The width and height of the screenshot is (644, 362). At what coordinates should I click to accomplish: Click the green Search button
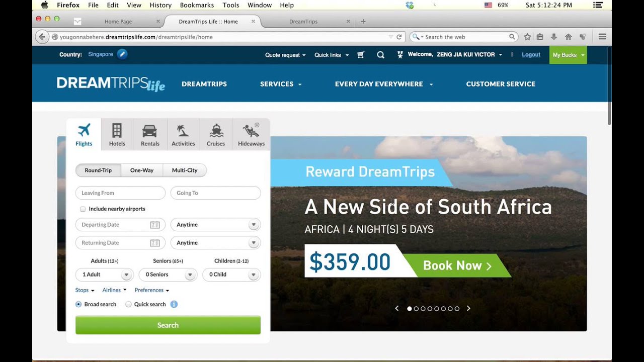pos(168,325)
